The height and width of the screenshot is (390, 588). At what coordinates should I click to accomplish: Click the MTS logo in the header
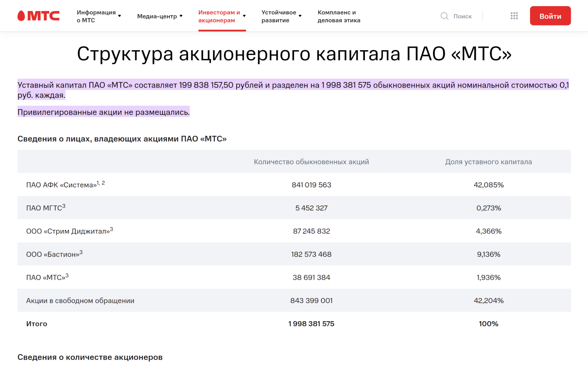click(38, 16)
